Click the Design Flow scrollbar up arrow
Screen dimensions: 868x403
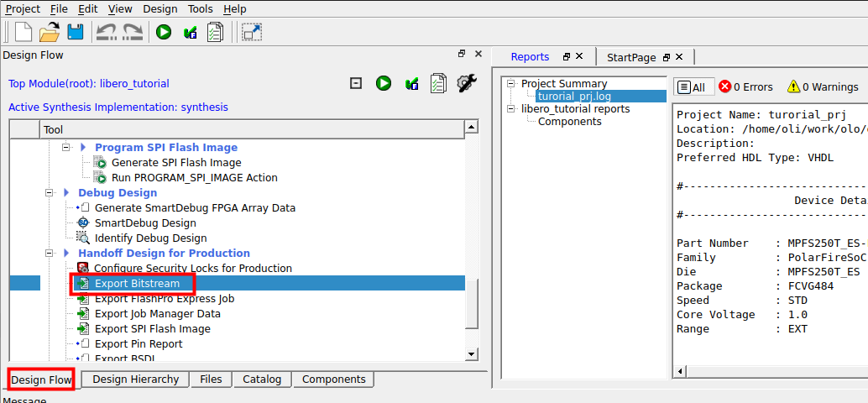click(x=471, y=128)
